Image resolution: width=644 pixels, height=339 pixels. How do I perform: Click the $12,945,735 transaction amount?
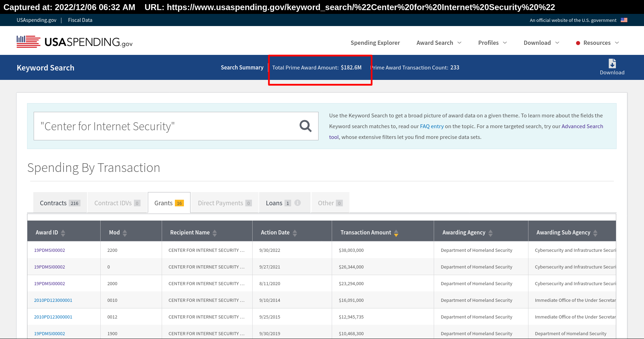pyautogui.click(x=351, y=317)
